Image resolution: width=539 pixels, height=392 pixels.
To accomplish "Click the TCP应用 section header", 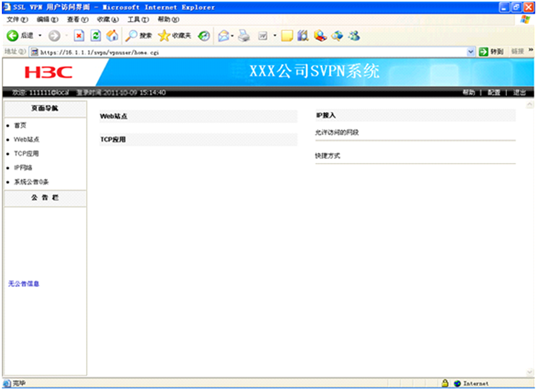I will pyautogui.click(x=198, y=140).
